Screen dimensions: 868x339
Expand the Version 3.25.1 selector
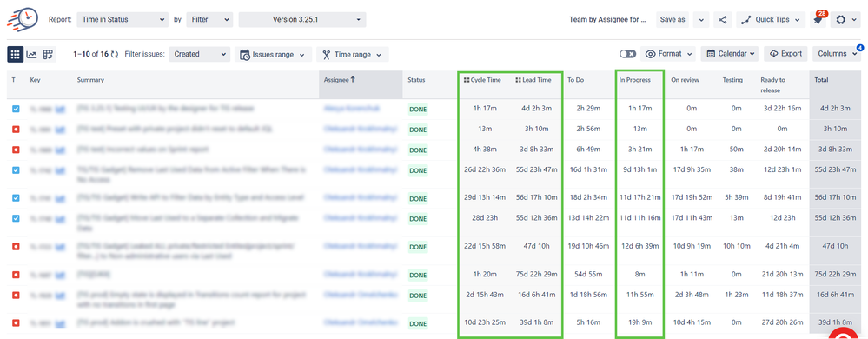(302, 19)
